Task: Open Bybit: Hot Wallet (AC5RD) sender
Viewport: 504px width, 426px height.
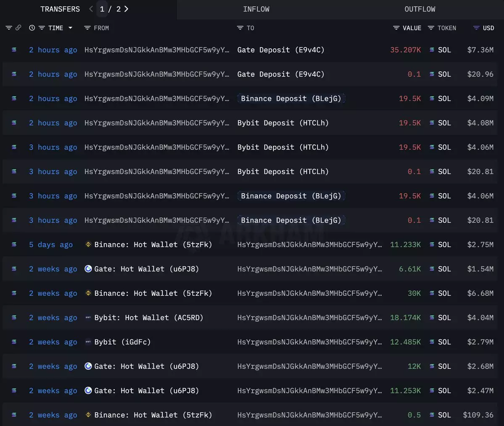Action: 148,318
